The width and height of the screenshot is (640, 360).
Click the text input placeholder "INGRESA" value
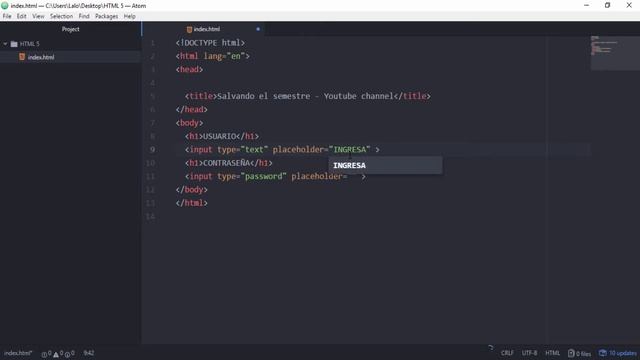(350, 150)
